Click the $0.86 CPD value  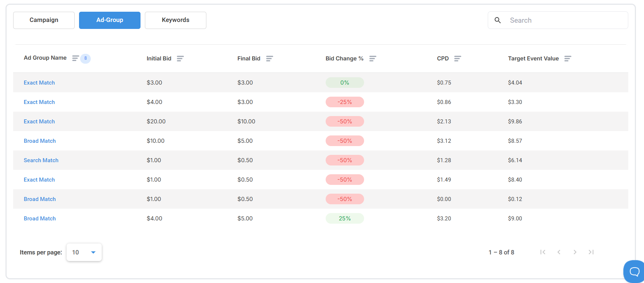444,102
